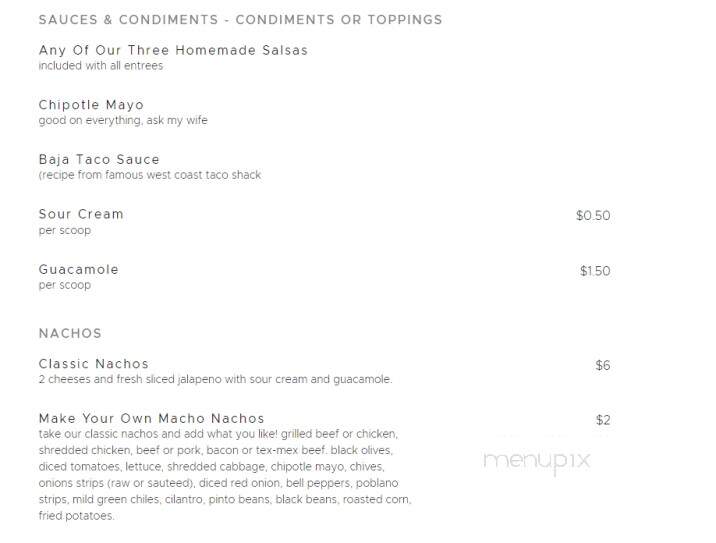This screenshot has width=716, height=543.
Task: Click the Sauces & Condiments section heading
Action: 241,20
